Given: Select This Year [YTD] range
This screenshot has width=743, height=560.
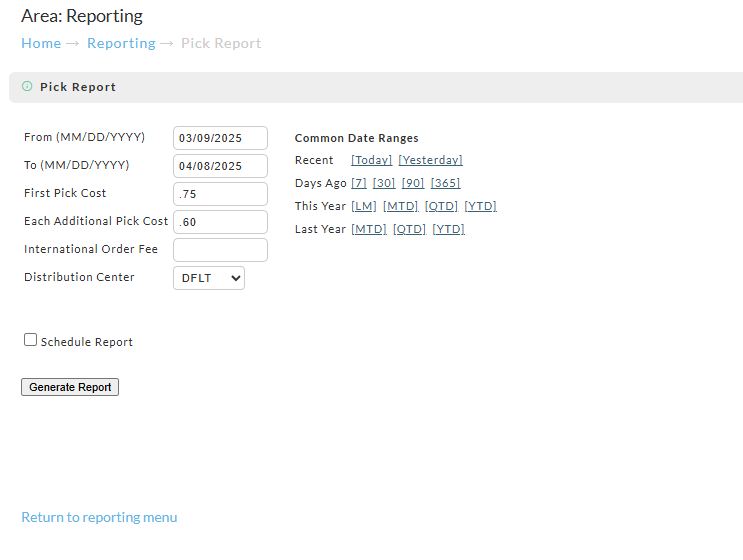Looking at the screenshot, I should [480, 206].
